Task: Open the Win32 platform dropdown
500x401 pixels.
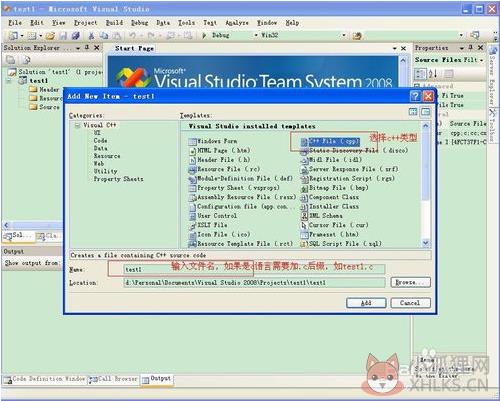Action: coord(344,35)
